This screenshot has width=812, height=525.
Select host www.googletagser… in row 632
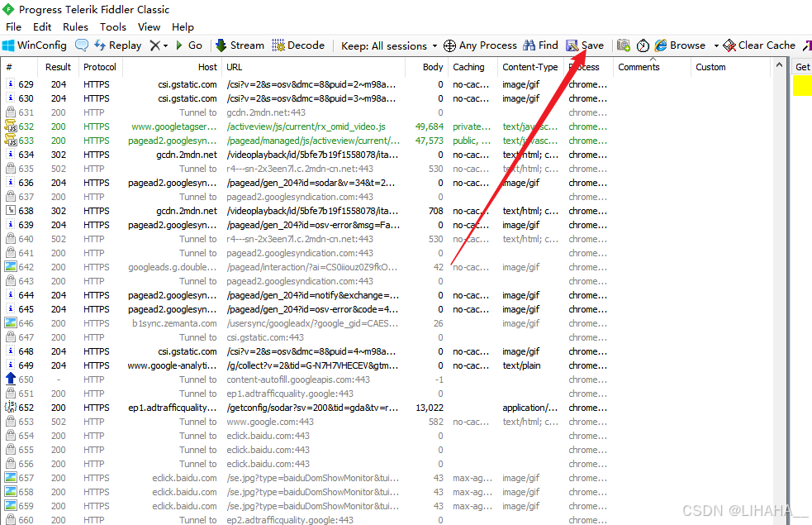tap(174, 126)
